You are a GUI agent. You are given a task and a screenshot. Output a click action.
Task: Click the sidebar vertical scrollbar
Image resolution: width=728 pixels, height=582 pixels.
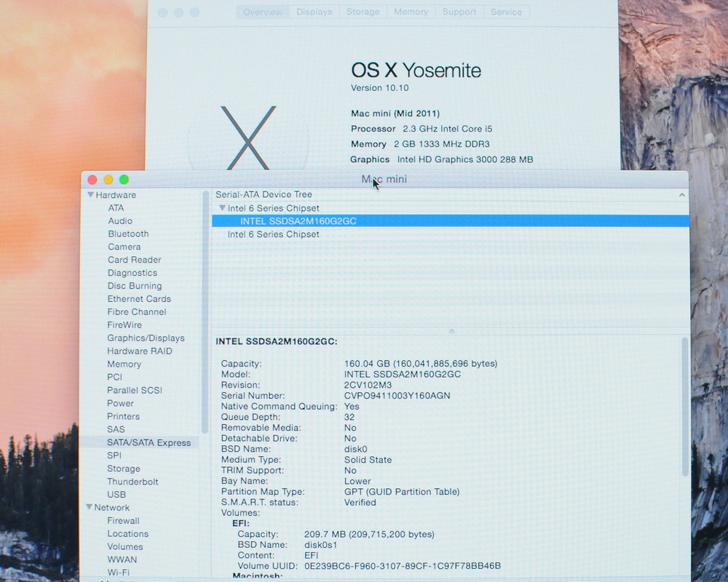coord(205,312)
